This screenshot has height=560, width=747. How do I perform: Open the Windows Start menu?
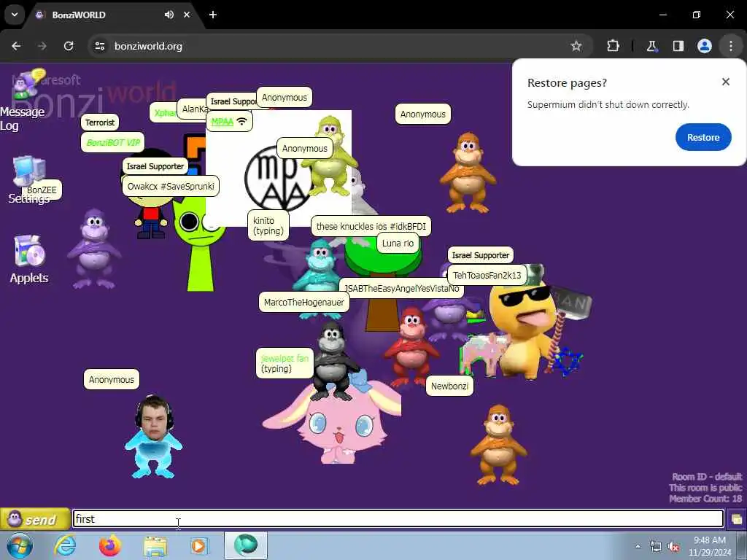(20, 545)
